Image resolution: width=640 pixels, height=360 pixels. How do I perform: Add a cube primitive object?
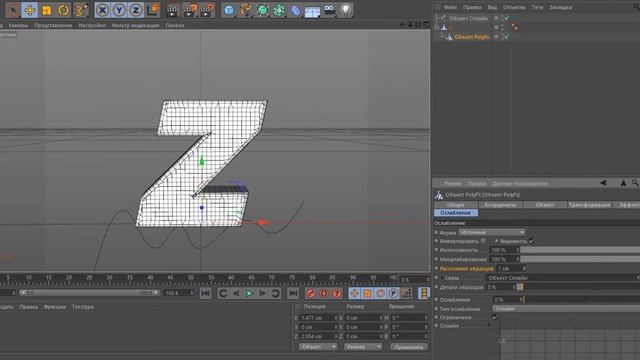point(229,10)
